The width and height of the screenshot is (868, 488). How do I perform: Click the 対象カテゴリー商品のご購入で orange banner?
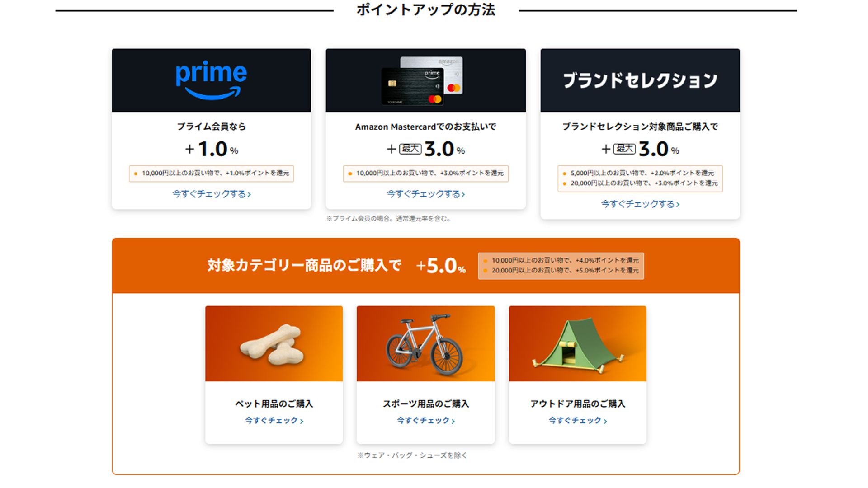click(304, 265)
